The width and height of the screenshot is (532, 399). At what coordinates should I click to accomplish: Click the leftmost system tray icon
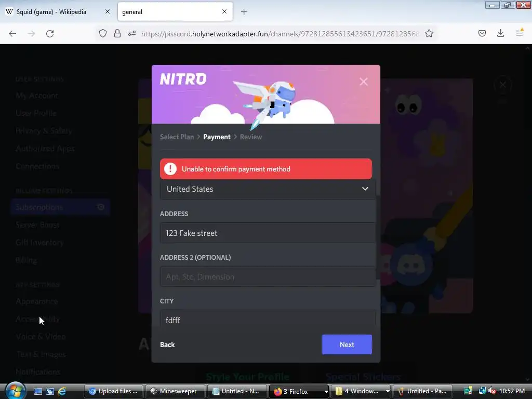coord(468,391)
